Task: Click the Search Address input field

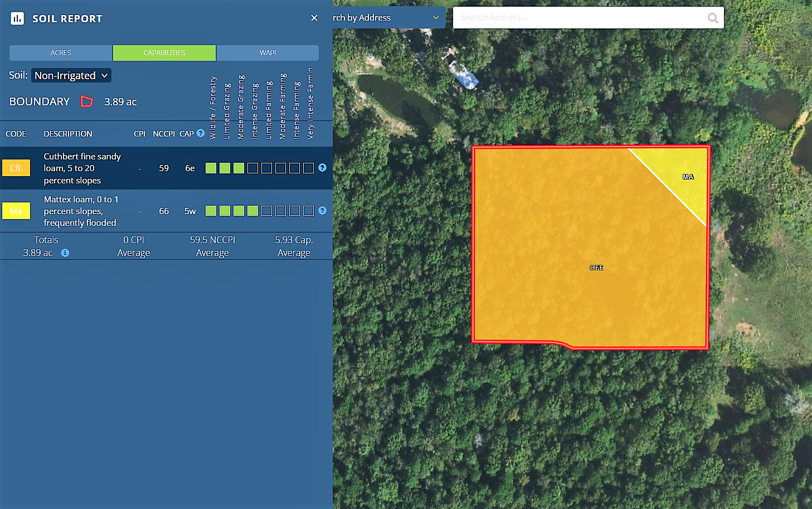Action: tap(580, 18)
